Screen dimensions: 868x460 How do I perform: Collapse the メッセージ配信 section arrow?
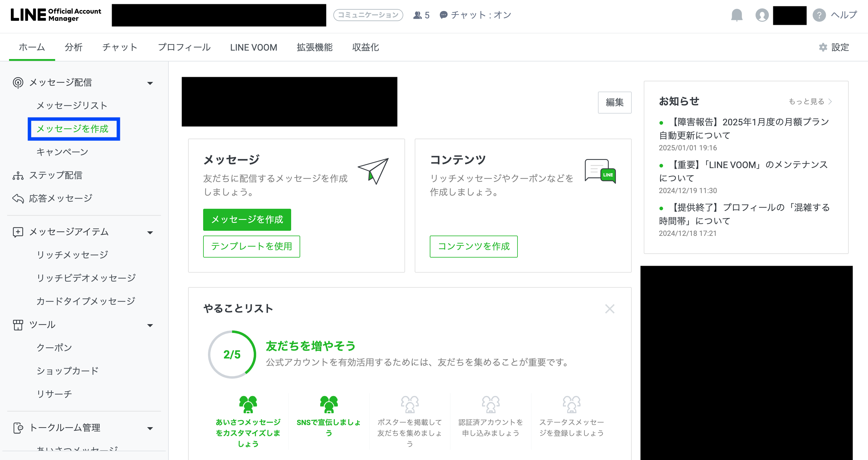[x=150, y=83]
